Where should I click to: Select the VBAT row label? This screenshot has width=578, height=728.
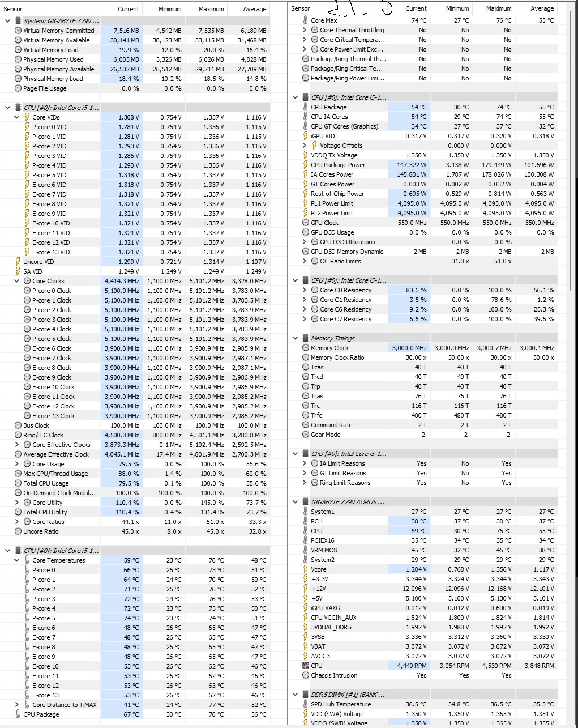tap(318, 646)
